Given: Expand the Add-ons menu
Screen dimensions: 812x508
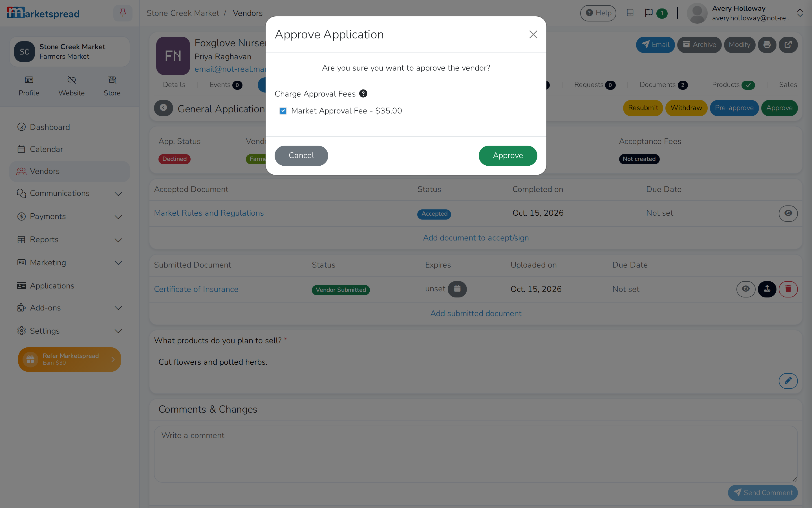Looking at the screenshot, I should click(x=69, y=308).
